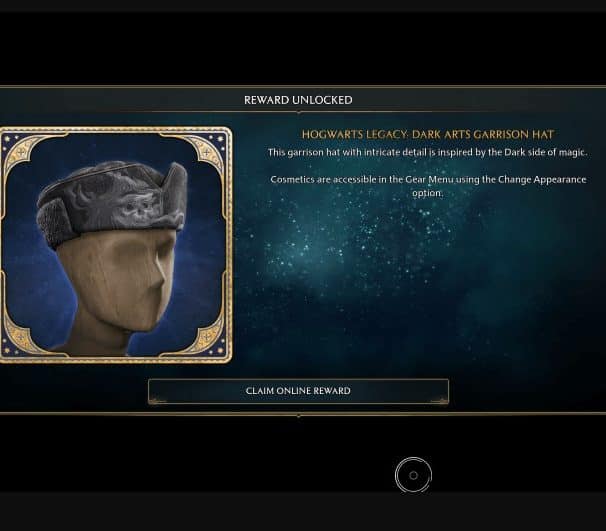Click the diamond marker on the bottom border

[298, 416]
